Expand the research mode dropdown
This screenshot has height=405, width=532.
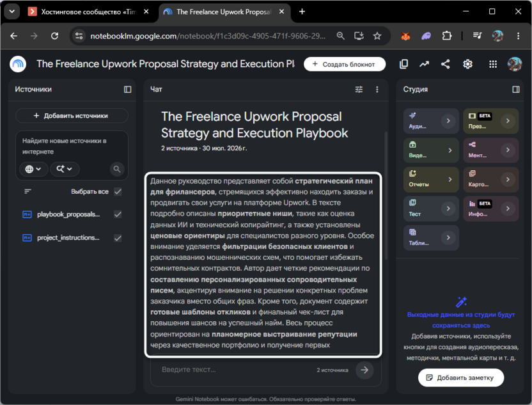(65, 169)
